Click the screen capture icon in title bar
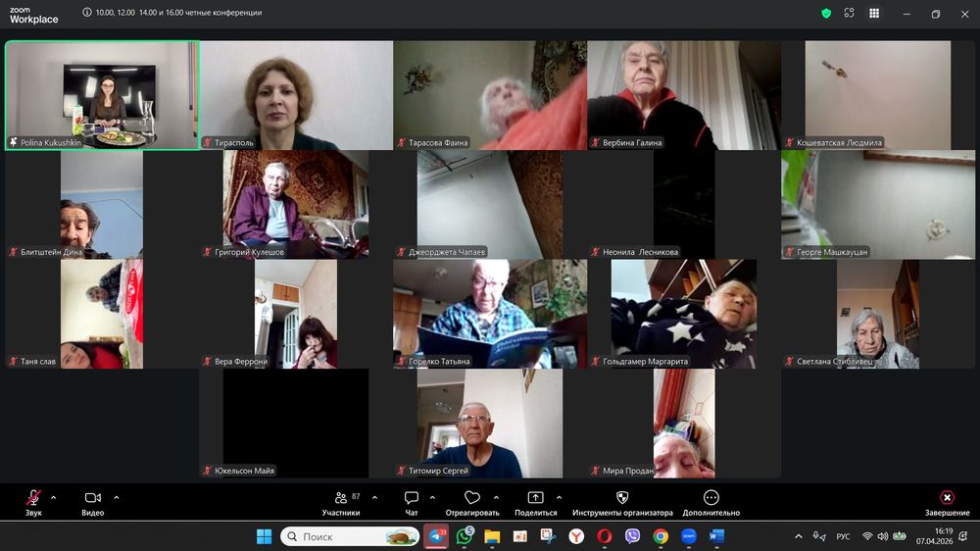Viewport: 980px width, 551px height. (849, 14)
